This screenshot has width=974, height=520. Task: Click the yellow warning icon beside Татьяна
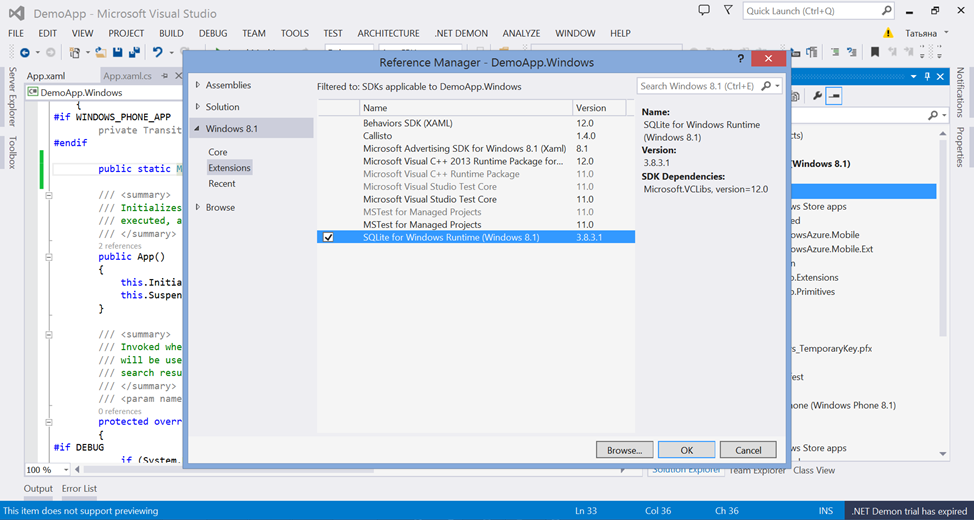pos(889,34)
